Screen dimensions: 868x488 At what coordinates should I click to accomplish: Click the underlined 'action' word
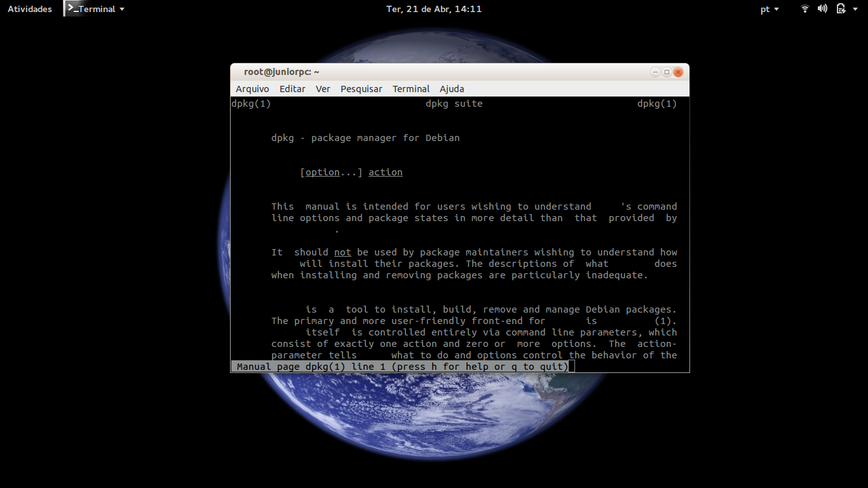(x=386, y=172)
